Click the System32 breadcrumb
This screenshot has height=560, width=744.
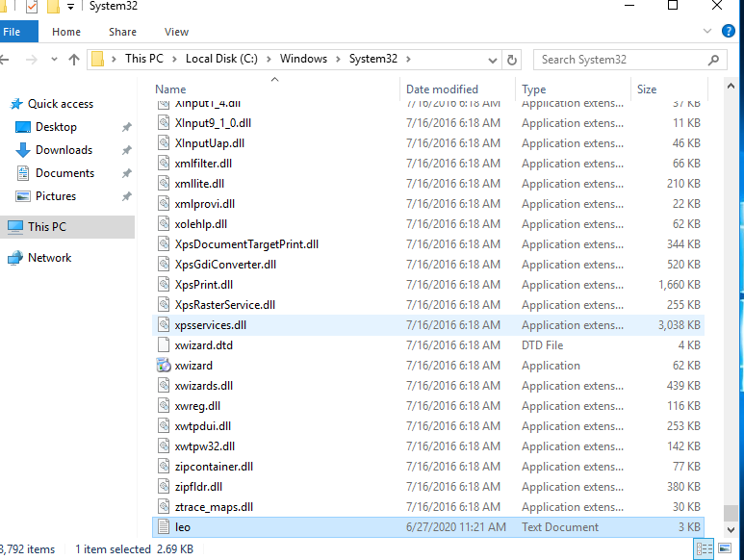(372, 59)
